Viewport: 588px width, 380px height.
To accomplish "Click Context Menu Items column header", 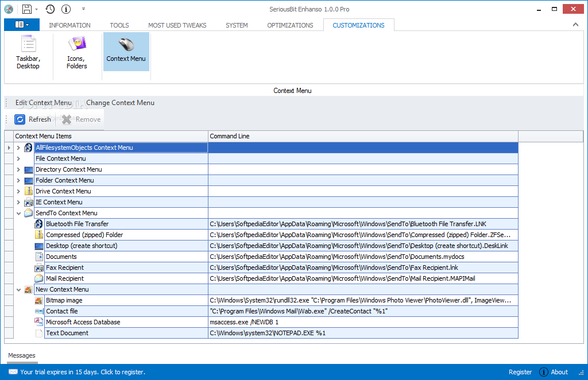I will [x=111, y=136].
